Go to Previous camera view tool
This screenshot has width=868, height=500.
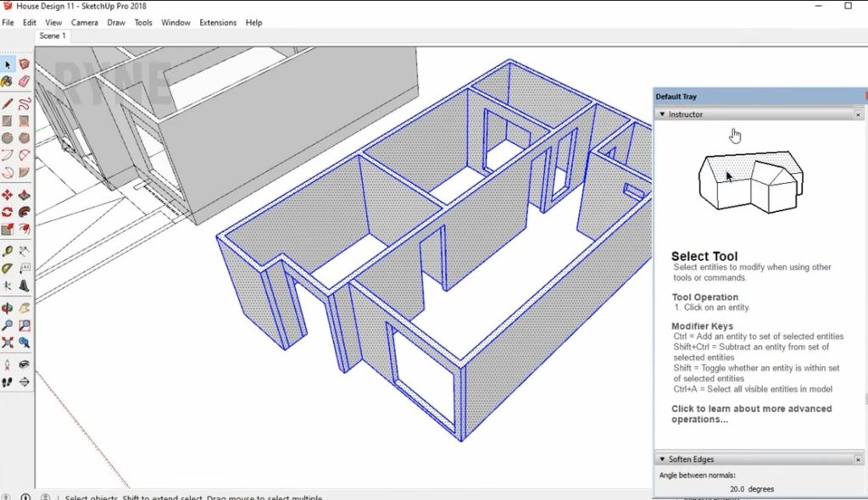pos(24,342)
